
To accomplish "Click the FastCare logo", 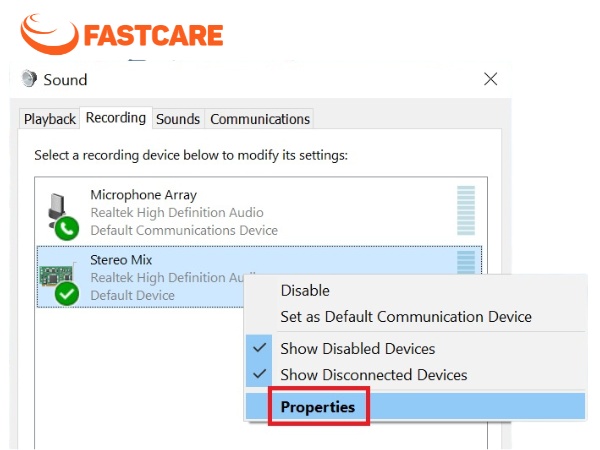I will click(x=122, y=34).
